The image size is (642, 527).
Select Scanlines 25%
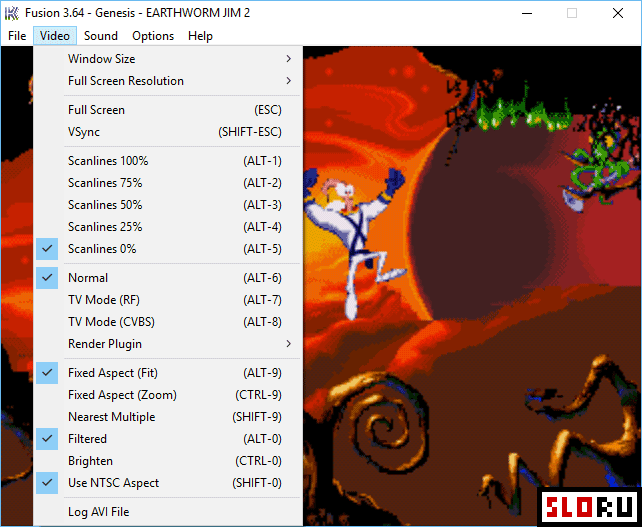(168, 227)
